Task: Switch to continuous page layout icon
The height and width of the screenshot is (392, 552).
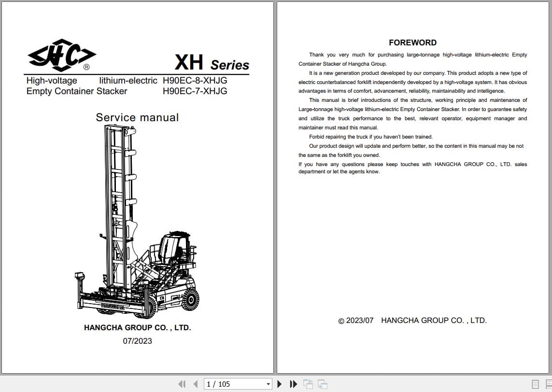Action: tap(549, 384)
